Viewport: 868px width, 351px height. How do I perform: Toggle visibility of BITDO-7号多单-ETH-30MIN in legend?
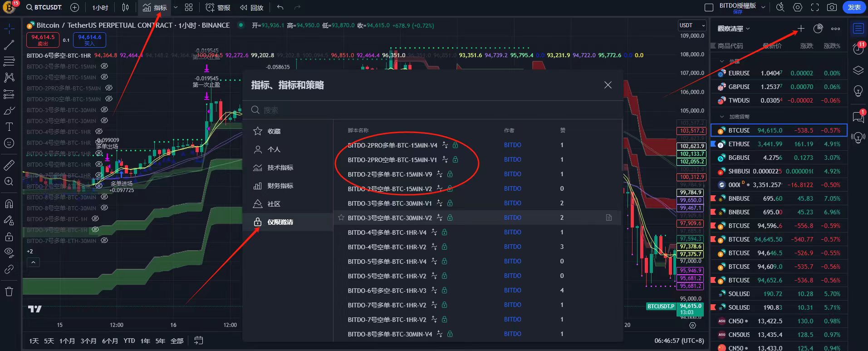pyautogui.click(x=104, y=241)
